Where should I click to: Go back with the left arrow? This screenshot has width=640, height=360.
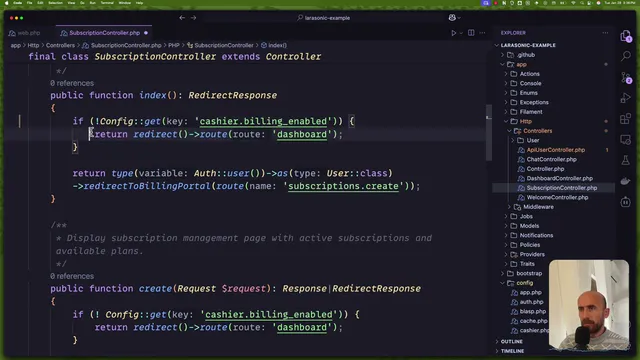click(x=182, y=18)
